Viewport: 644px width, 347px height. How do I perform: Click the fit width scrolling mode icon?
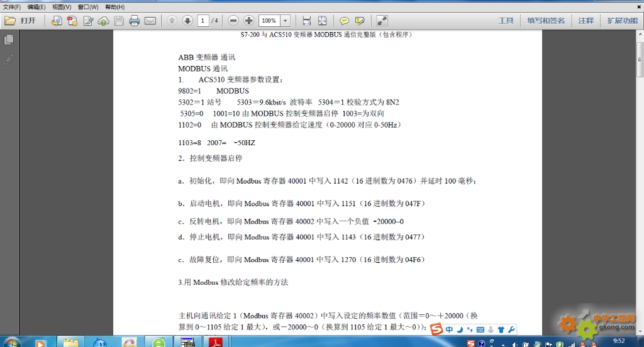click(306, 21)
